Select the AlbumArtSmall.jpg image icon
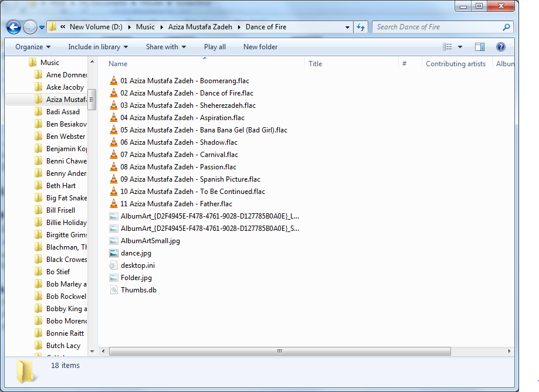The height and width of the screenshot is (392, 539). point(114,241)
